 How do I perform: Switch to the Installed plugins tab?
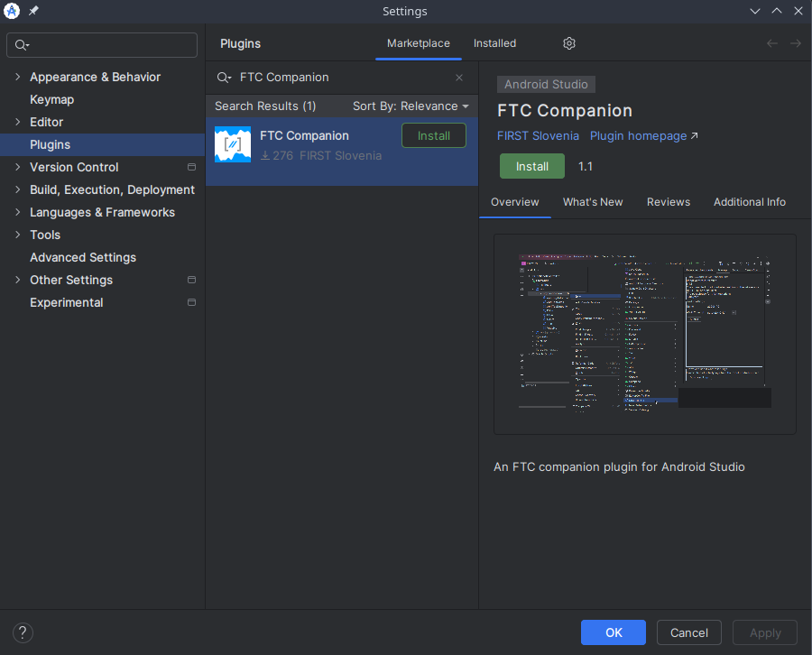click(x=494, y=43)
